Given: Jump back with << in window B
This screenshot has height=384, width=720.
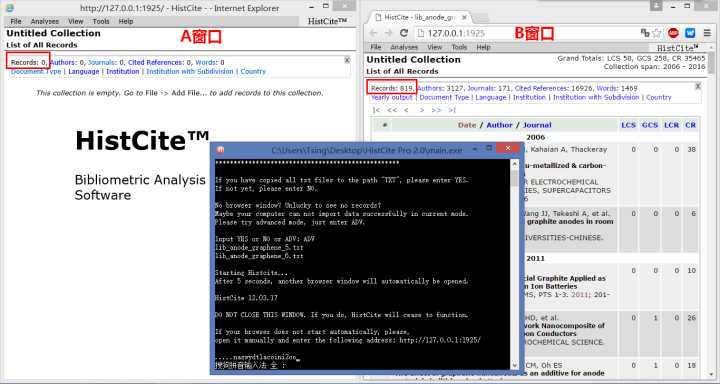Looking at the screenshot, I should tap(392, 110).
